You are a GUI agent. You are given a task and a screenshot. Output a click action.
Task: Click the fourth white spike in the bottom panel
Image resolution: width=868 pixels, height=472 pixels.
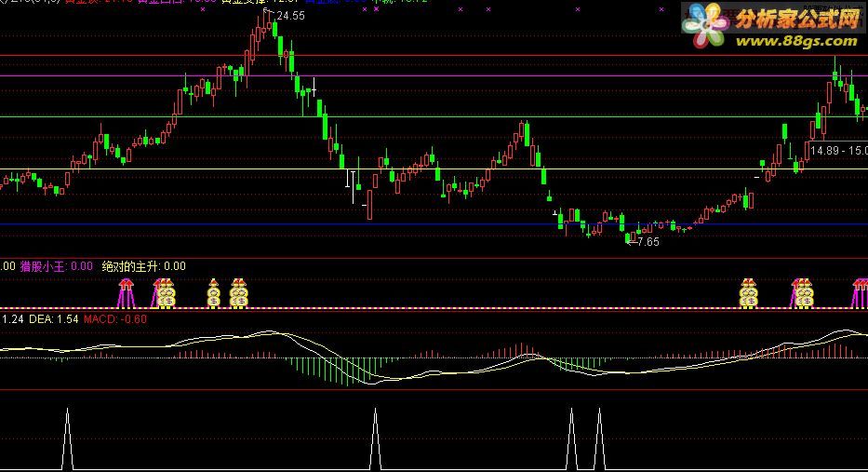point(599,439)
